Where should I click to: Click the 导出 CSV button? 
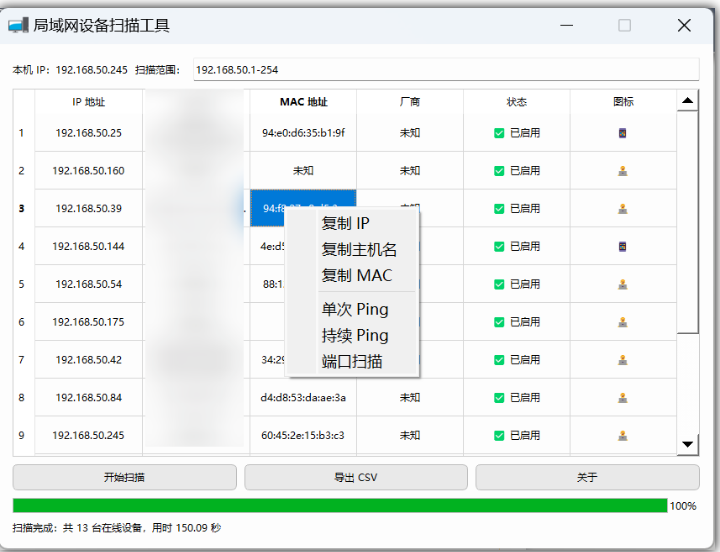coord(355,477)
